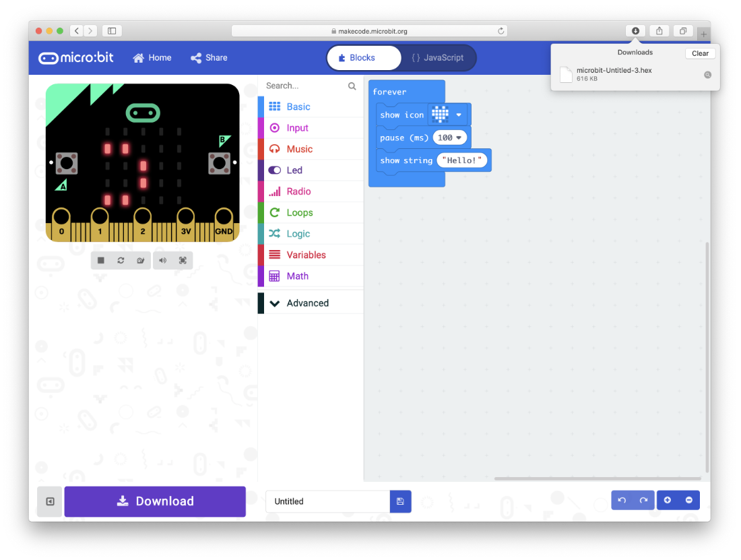Screen dimensions: 741x560
Task: Show Safari tab overview
Action: (x=683, y=31)
